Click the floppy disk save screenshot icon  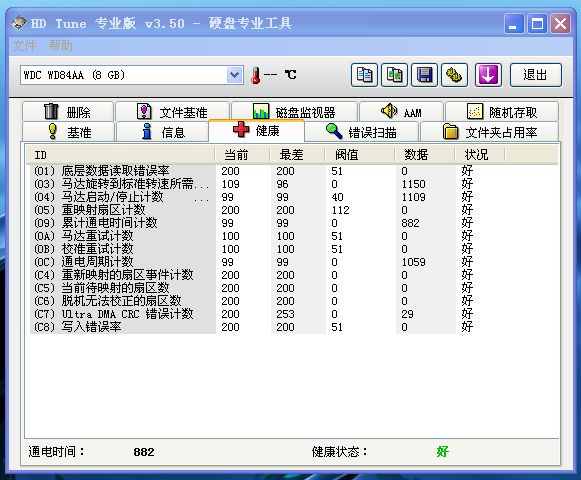click(424, 75)
